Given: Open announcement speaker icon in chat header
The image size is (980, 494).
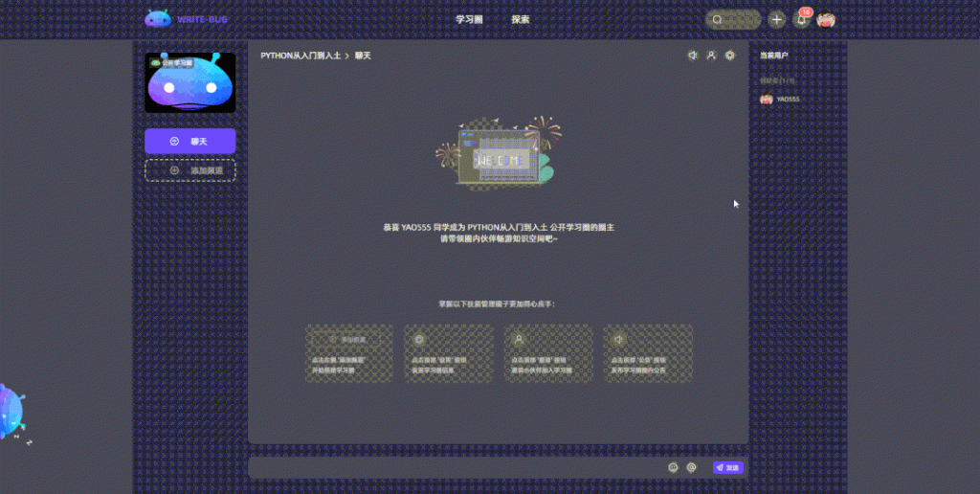Looking at the screenshot, I should coord(693,56).
